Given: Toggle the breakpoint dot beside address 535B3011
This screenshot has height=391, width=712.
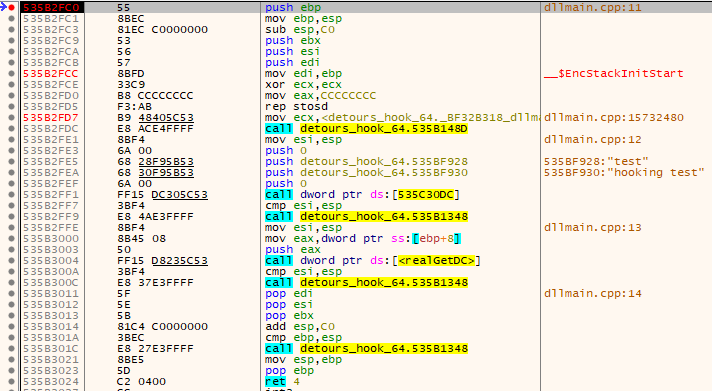Looking at the screenshot, I should tap(11, 293).
